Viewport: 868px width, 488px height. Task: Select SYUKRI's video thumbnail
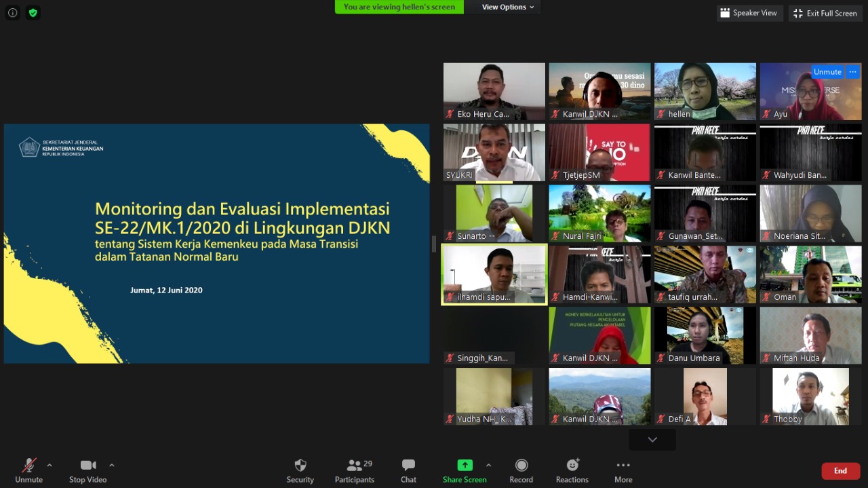point(494,153)
